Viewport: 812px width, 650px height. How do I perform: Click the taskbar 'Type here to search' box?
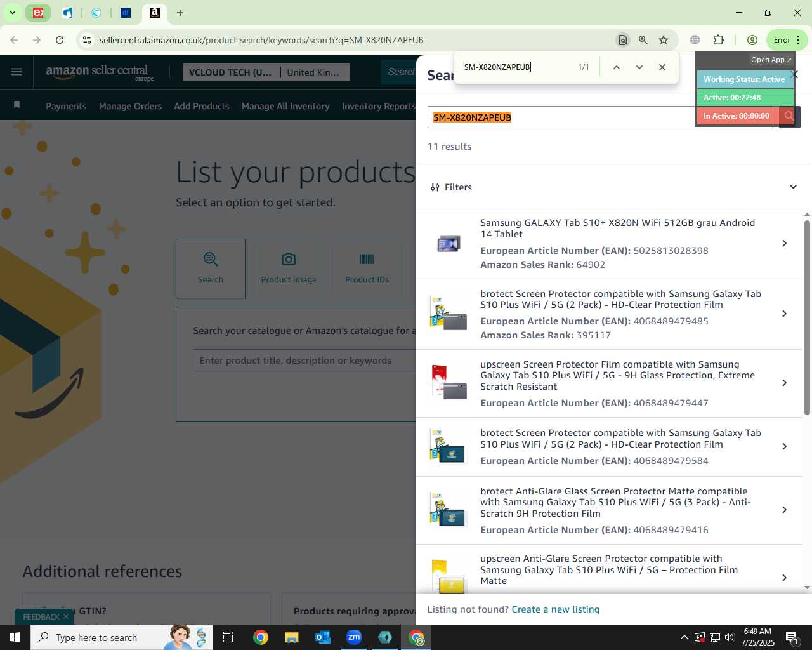[121, 637]
